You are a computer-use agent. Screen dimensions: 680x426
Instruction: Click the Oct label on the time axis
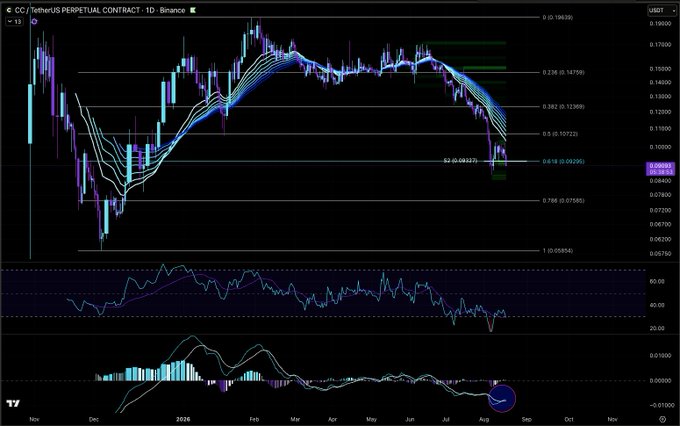(569, 419)
